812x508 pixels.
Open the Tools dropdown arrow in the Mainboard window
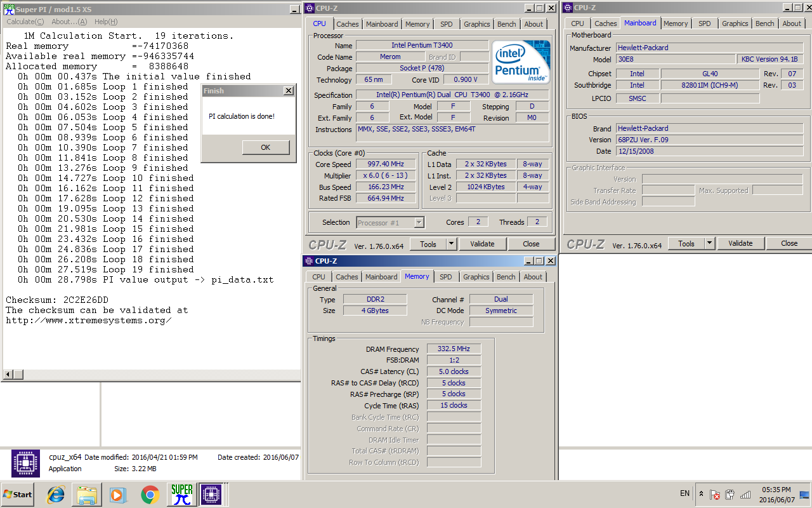tap(709, 243)
